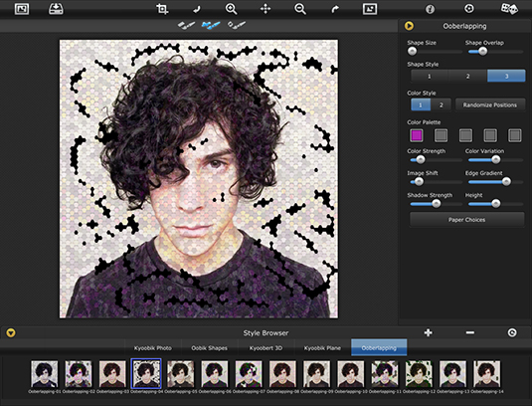The width and height of the screenshot is (532, 406).
Task: Adjust the Shape Overlap slider handle
Action: (x=483, y=52)
